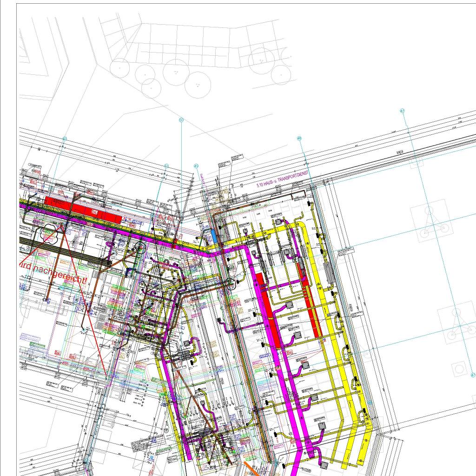Select grid axis marker 51
The image size is (476, 476).
[x=166, y=166]
